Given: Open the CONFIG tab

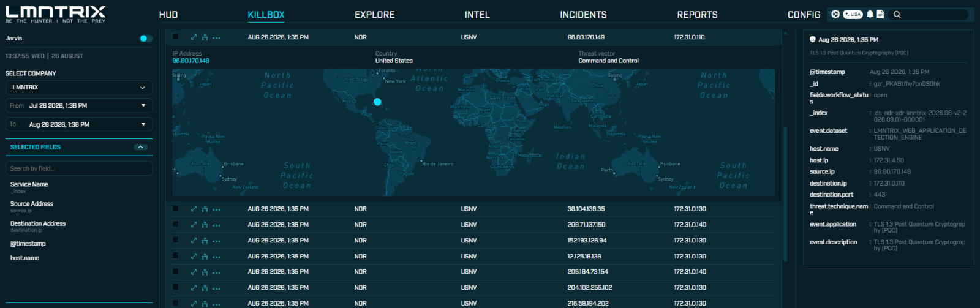Looking at the screenshot, I should click(x=804, y=15).
